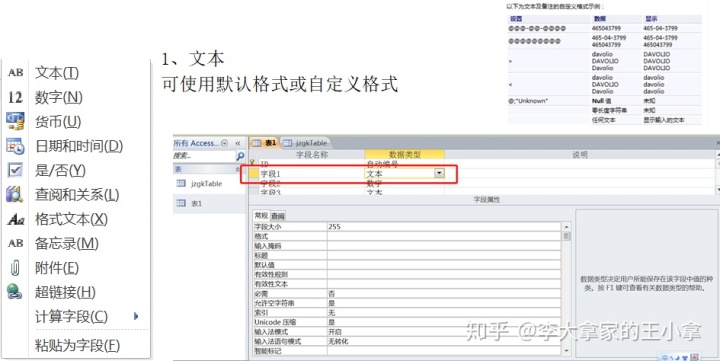Click the calendar clock icon for 日期和时间(D)
This screenshot has height=361, width=720.
click(x=15, y=146)
